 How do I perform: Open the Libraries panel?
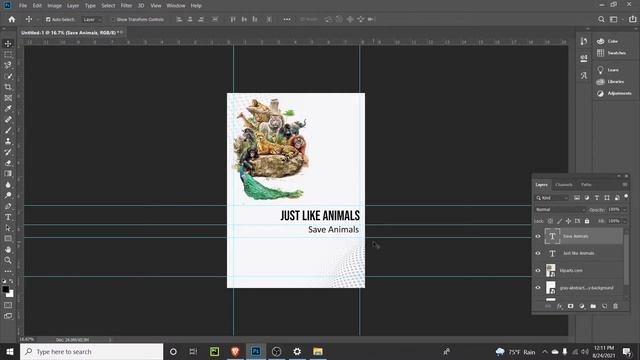click(x=610, y=82)
